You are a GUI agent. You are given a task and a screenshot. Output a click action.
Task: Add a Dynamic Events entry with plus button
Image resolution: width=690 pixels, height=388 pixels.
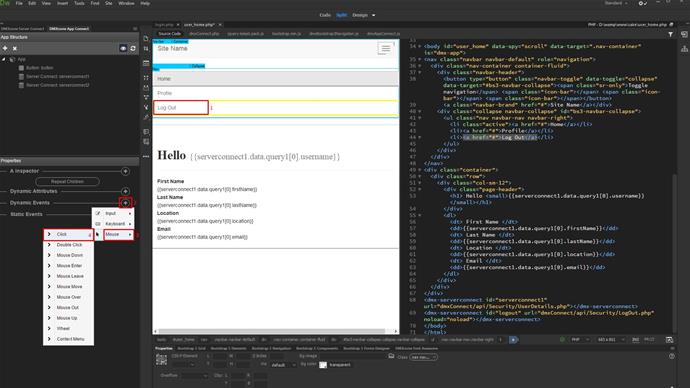click(x=125, y=203)
